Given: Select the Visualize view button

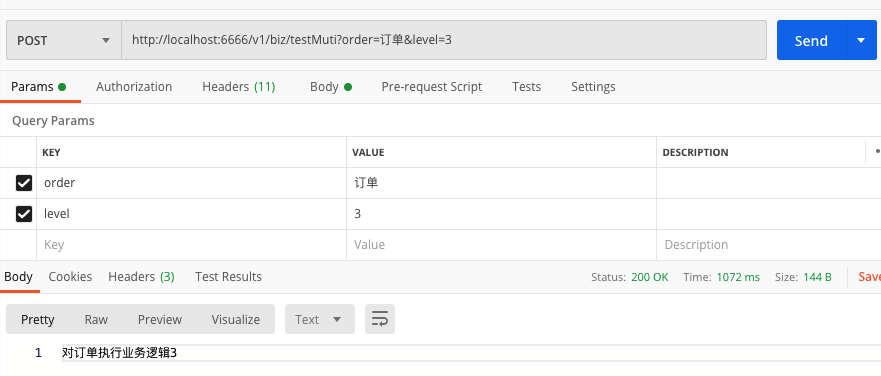Looking at the screenshot, I should [x=235, y=319].
